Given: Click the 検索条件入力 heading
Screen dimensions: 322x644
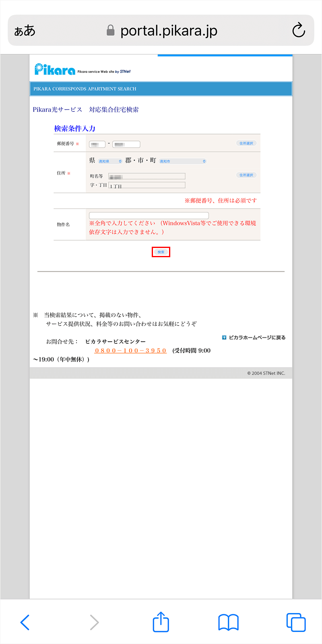Looking at the screenshot, I should pyautogui.click(x=75, y=128).
